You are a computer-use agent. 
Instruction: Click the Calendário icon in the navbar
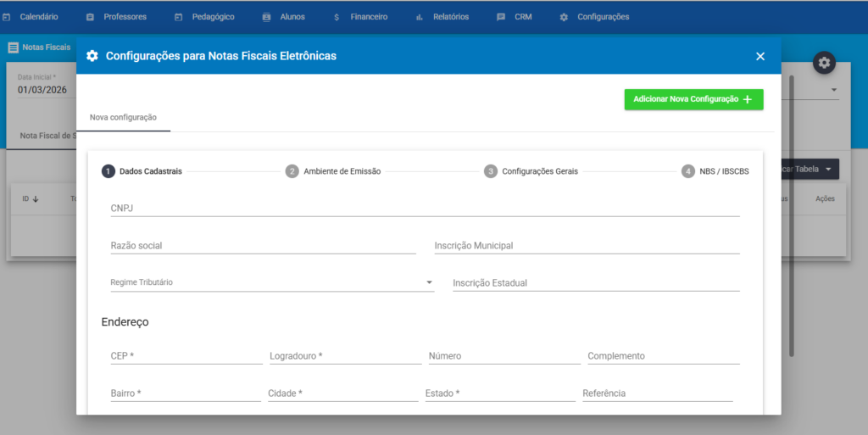click(x=7, y=17)
